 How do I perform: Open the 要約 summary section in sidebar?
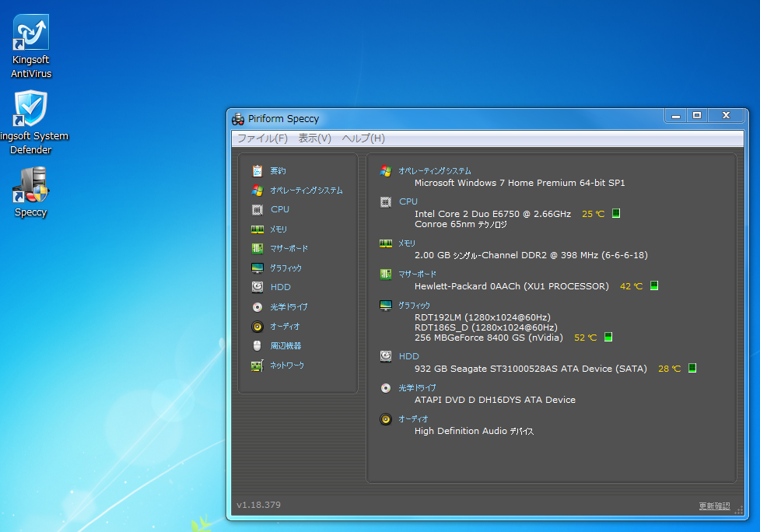(278, 171)
